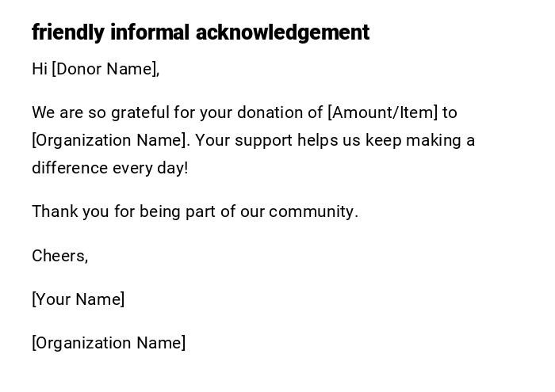This screenshot has width=555, height=392.
Task: Click the word "donation" in the paragraph
Action: (x=274, y=112)
